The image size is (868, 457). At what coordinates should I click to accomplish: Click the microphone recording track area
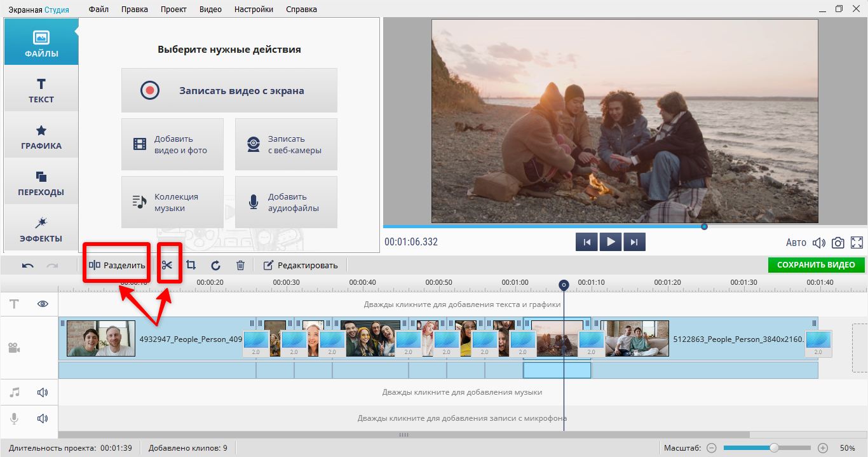tap(462, 418)
